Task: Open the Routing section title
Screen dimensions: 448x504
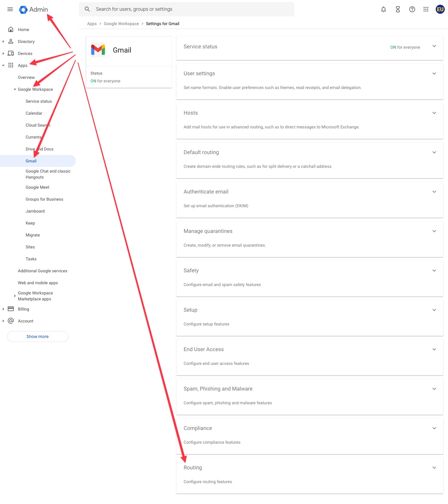Action: [193, 468]
